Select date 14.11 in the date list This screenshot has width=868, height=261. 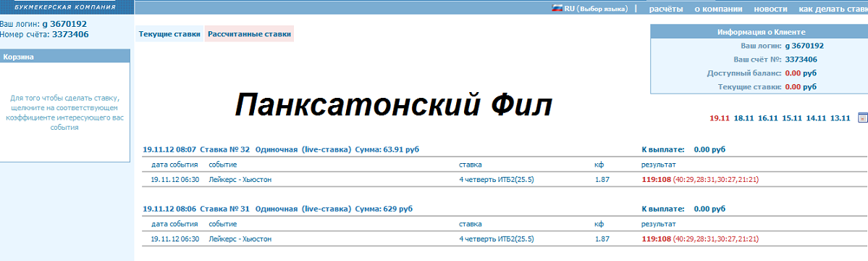[817, 118]
